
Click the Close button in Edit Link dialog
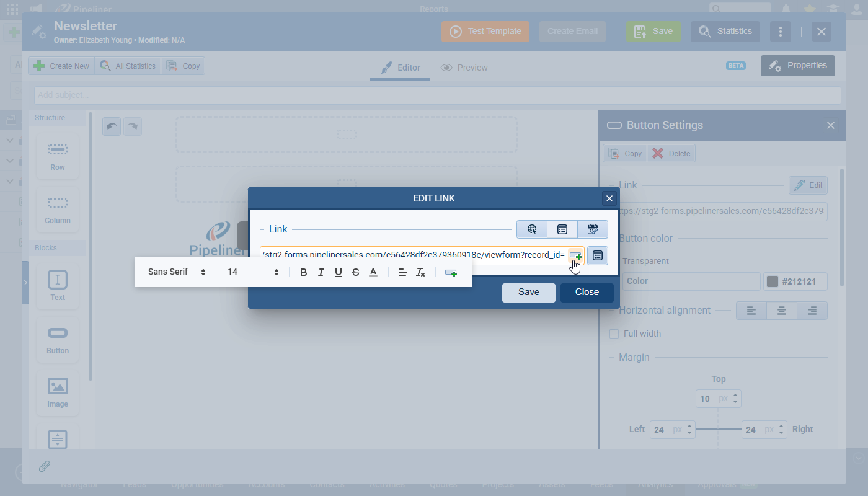(587, 293)
